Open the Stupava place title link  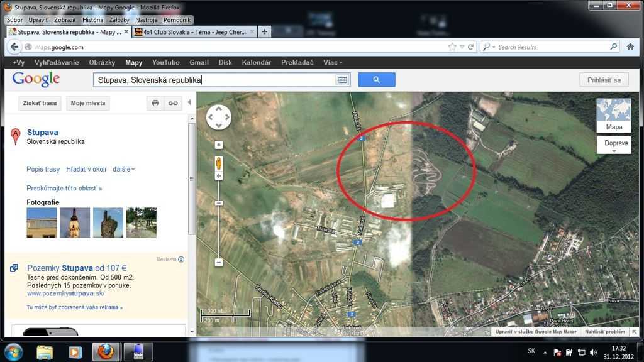pyautogui.click(x=43, y=132)
